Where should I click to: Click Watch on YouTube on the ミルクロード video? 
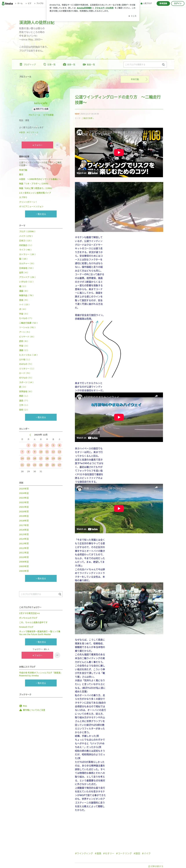click(x=87, y=529)
